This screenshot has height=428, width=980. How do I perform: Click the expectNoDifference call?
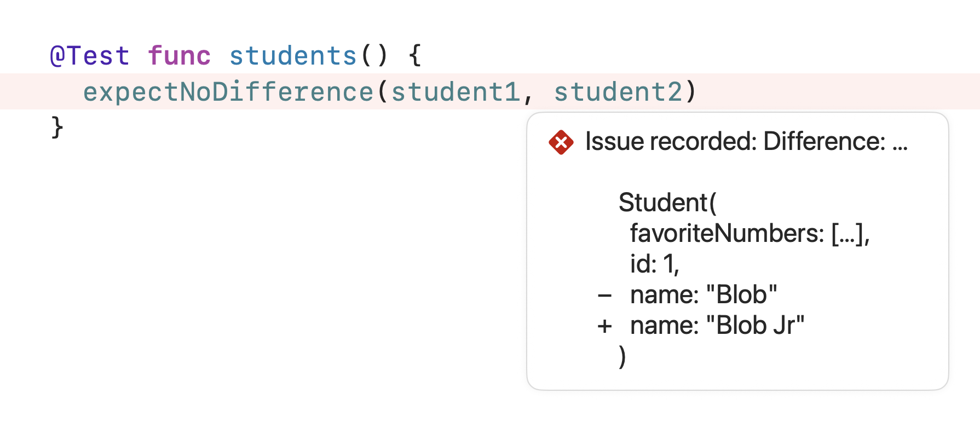(x=228, y=92)
